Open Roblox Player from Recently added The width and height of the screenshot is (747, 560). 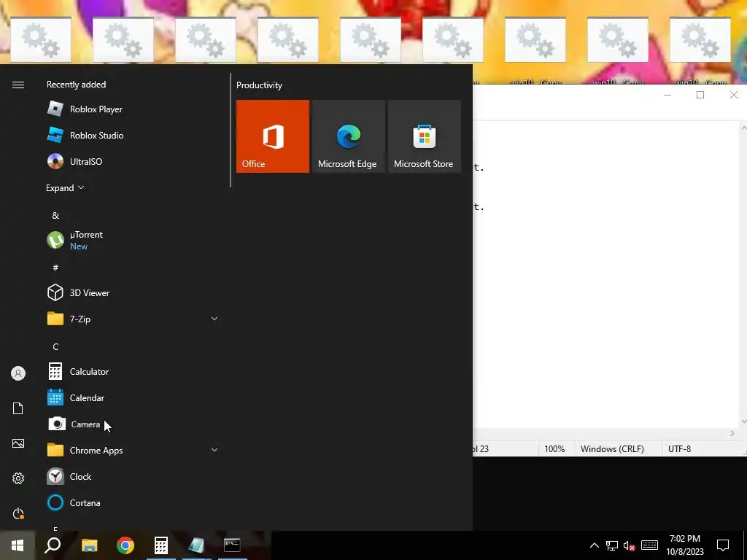pos(132,109)
